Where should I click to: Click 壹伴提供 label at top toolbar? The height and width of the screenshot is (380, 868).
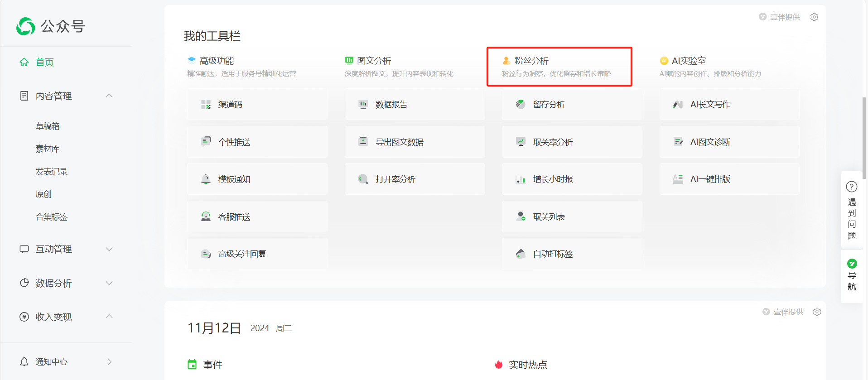click(785, 17)
